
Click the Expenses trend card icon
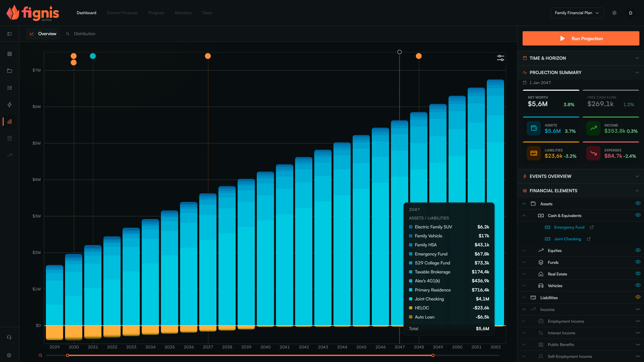pos(593,153)
